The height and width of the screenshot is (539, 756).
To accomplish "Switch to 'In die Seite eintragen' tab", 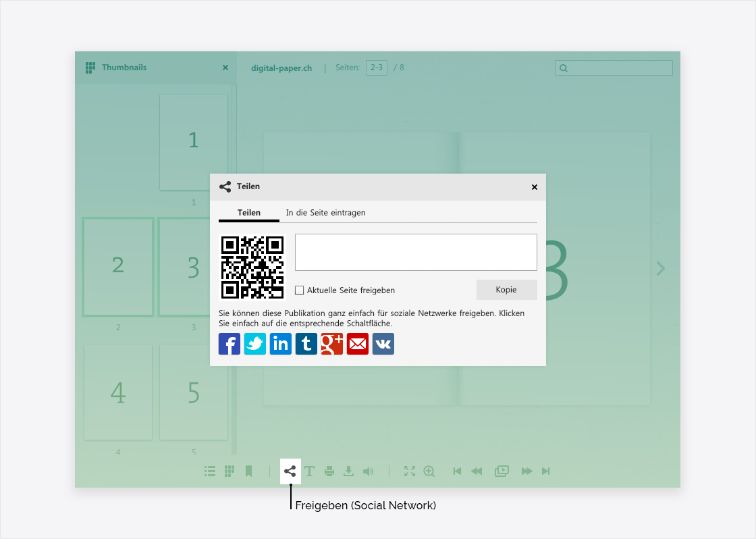I will point(325,213).
